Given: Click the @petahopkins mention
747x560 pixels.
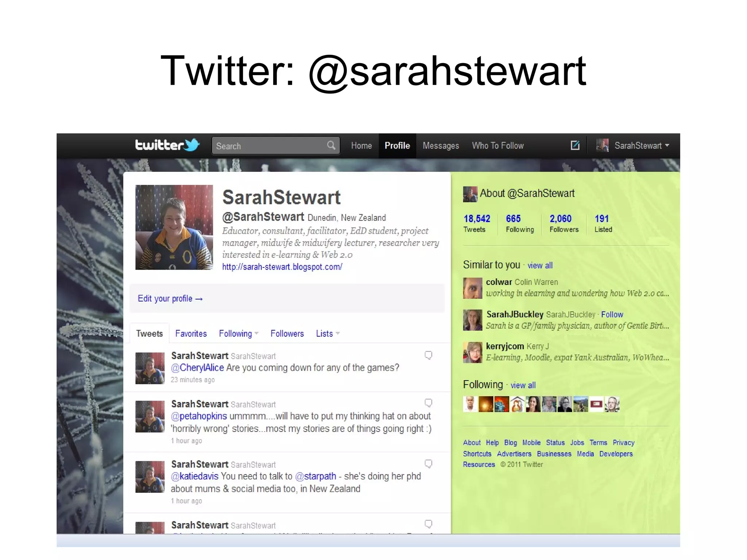Looking at the screenshot, I should click(x=199, y=416).
